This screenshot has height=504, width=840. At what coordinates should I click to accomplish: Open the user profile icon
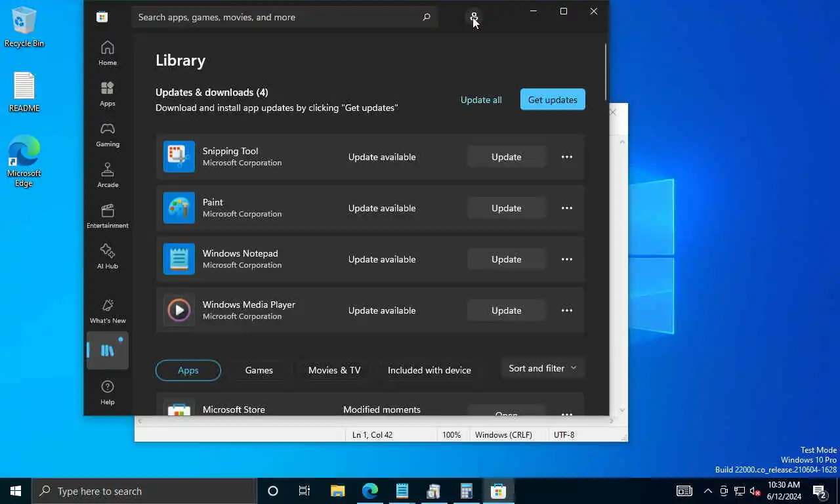click(x=474, y=17)
